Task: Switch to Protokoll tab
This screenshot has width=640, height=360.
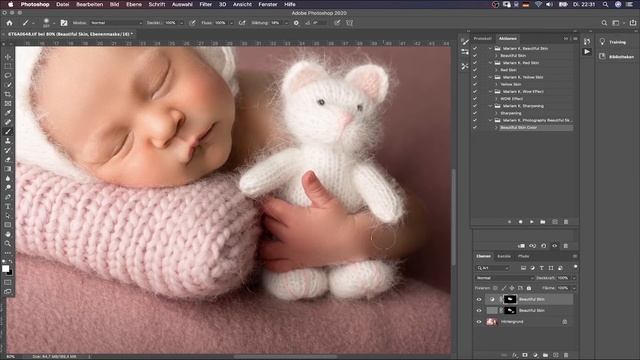Action: 482,38
